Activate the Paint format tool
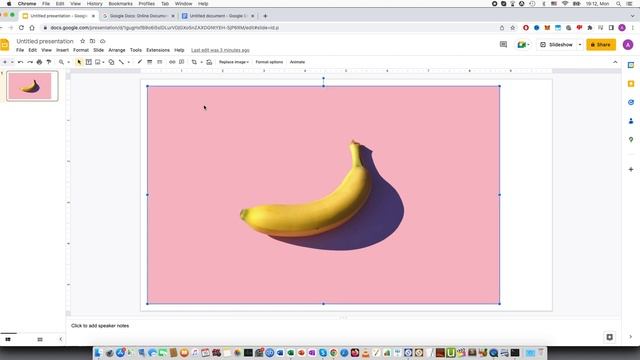Viewport: 640px width, 360px height. click(49, 62)
